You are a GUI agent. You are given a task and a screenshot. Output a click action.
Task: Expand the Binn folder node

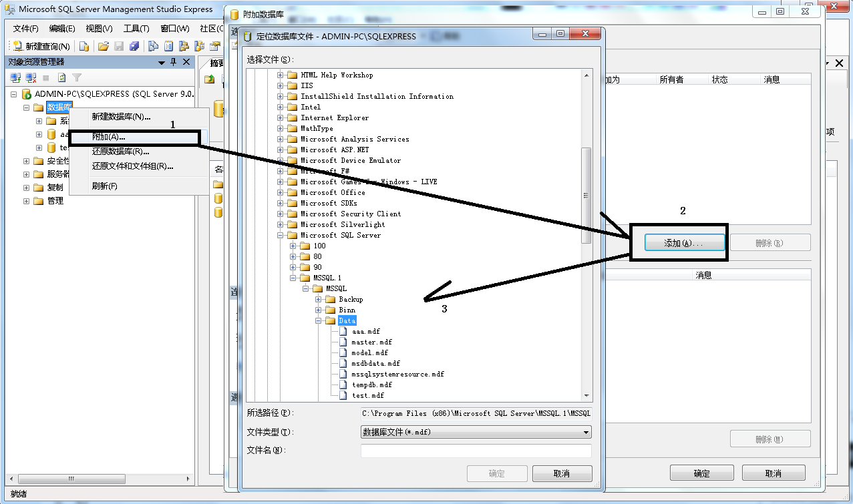tap(319, 310)
